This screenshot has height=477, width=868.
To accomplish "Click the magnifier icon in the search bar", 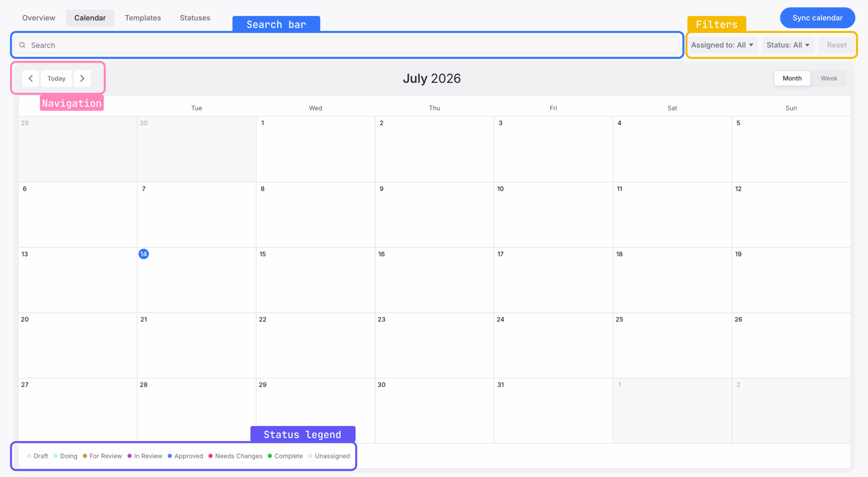I will point(22,45).
